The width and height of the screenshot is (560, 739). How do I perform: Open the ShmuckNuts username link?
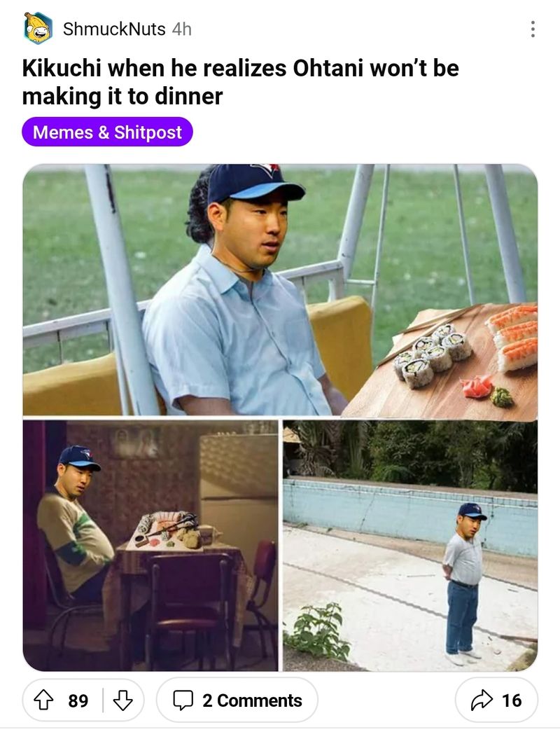(114, 29)
